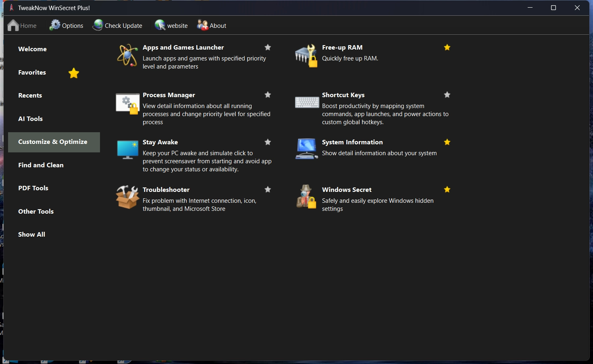Screen dimensions: 593x364
Task: Open the Process Manager title
Action: tap(169, 95)
